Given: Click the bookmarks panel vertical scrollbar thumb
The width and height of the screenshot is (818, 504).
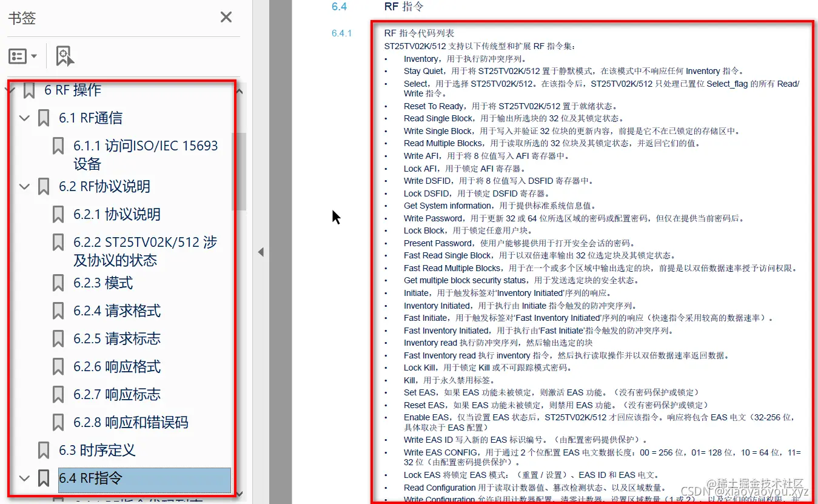Looking at the screenshot, I should point(239,172).
